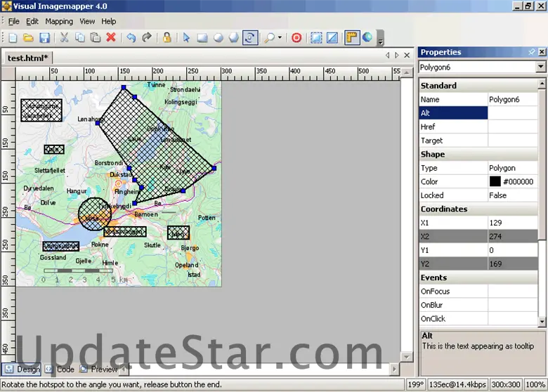Open the Polygon6 object dropdown
The width and height of the screenshot is (548, 392).
(x=541, y=67)
